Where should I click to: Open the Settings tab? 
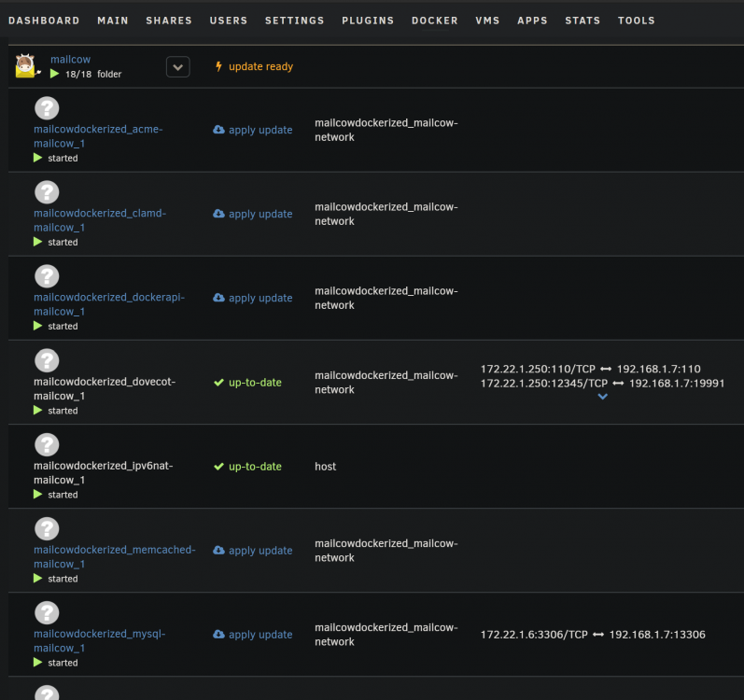[x=295, y=21]
